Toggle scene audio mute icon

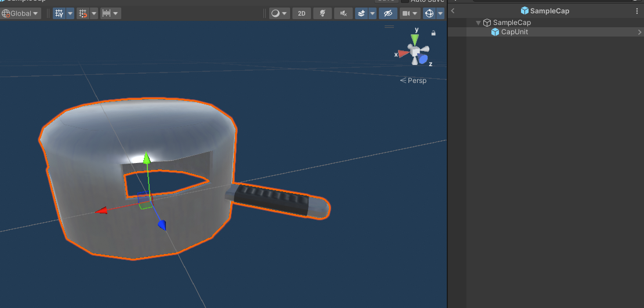[x=343, y=13]
